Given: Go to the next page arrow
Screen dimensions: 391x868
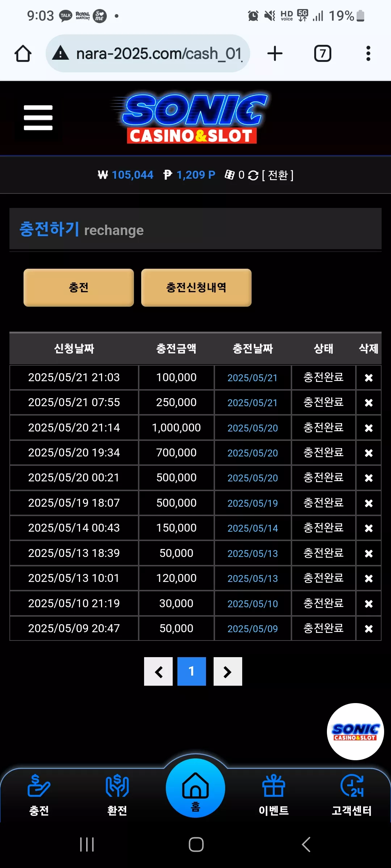Looking at the screenshot, I should click(x=228, y=672).
